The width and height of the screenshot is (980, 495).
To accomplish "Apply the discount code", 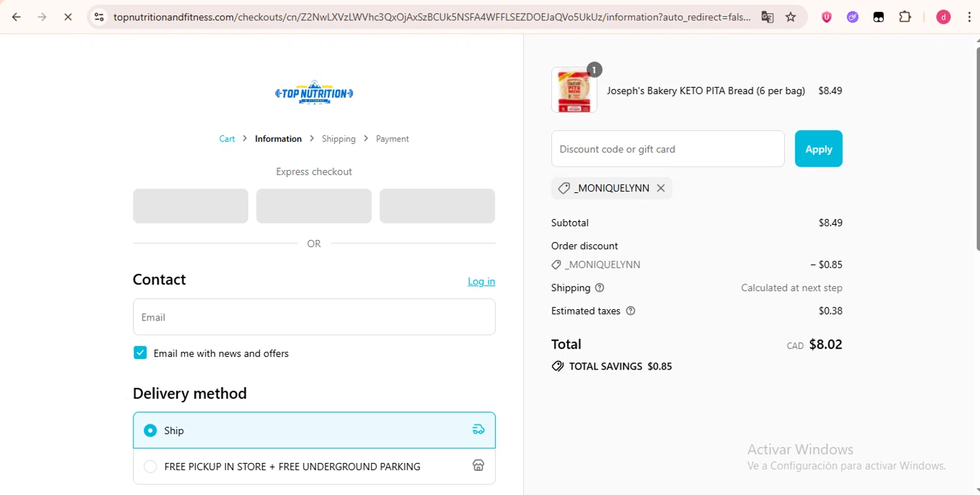I will click(819, 149).
